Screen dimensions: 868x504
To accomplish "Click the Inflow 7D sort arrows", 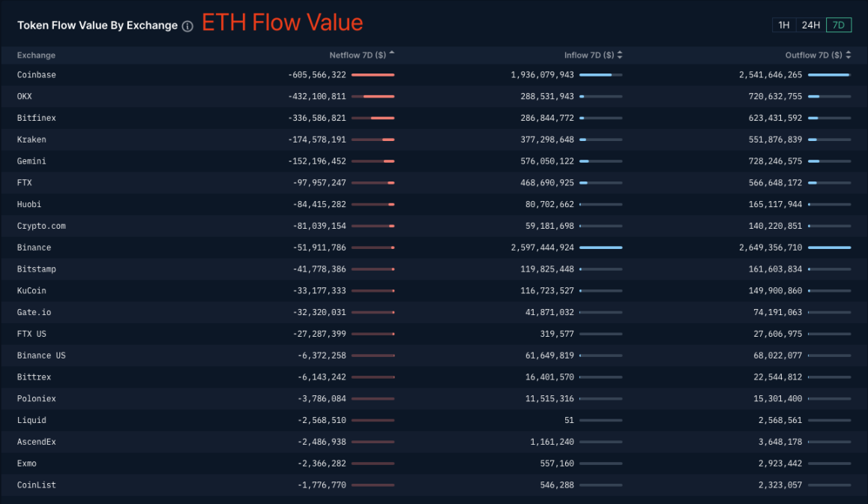I will coord(620,55).
